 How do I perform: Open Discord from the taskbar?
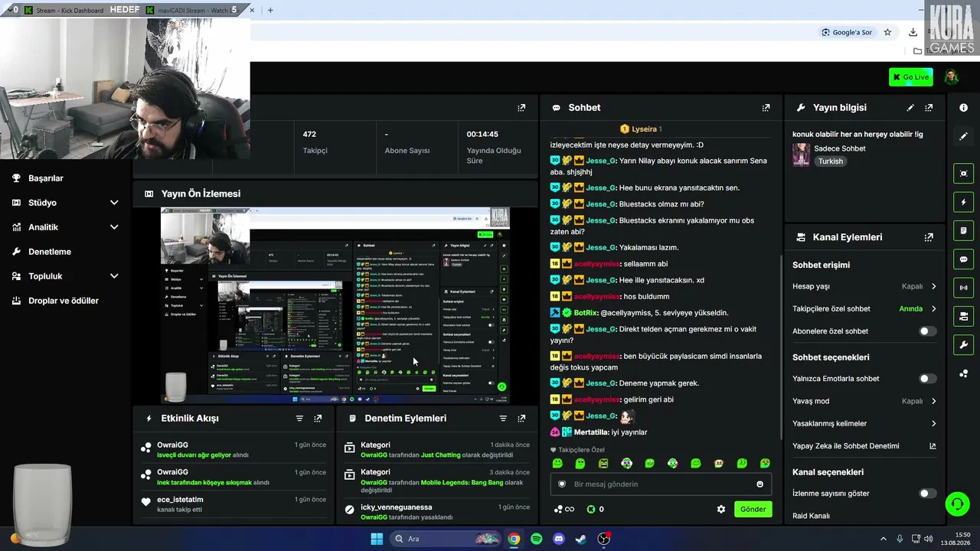click(559, 539)
